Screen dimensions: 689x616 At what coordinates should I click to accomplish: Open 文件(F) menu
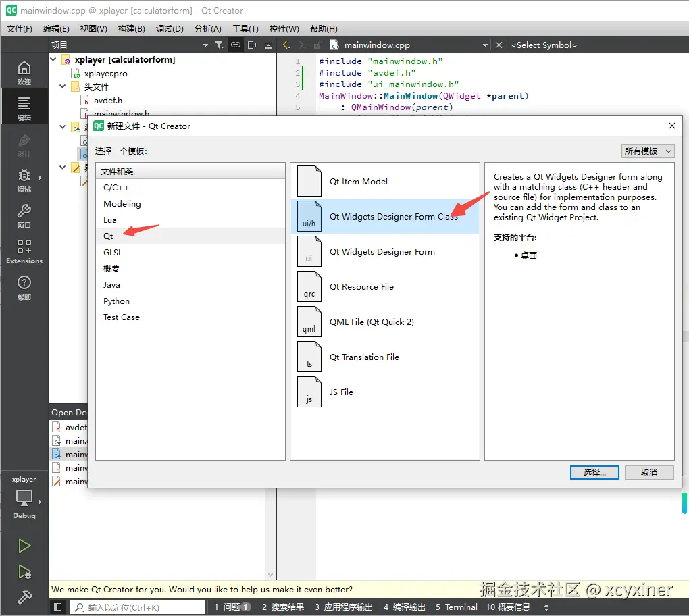(20, 29)
